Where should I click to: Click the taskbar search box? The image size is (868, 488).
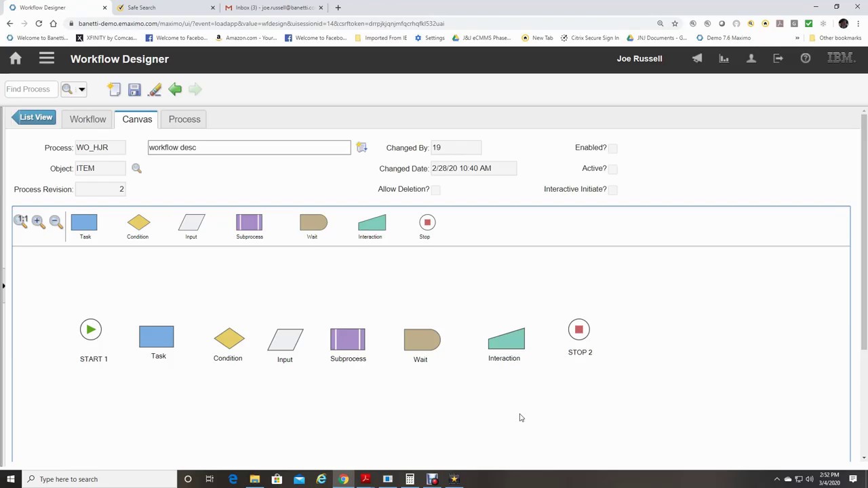[98, 479]
